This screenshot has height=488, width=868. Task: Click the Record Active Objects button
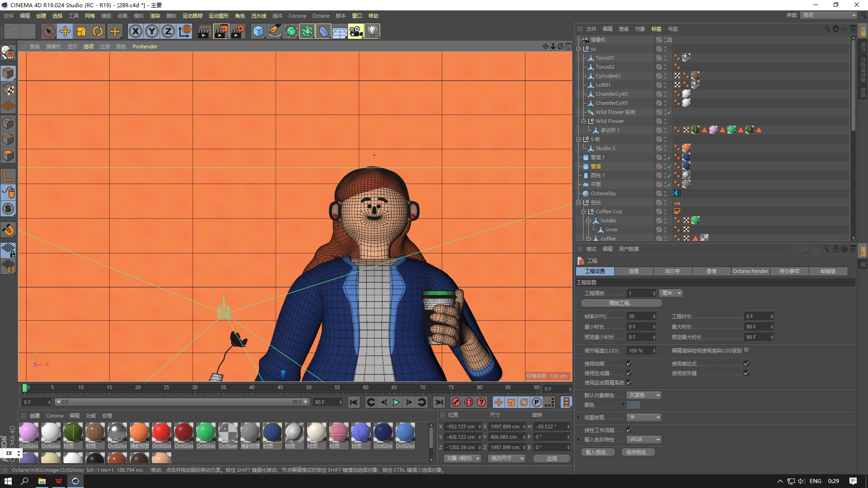click(456, 402)
